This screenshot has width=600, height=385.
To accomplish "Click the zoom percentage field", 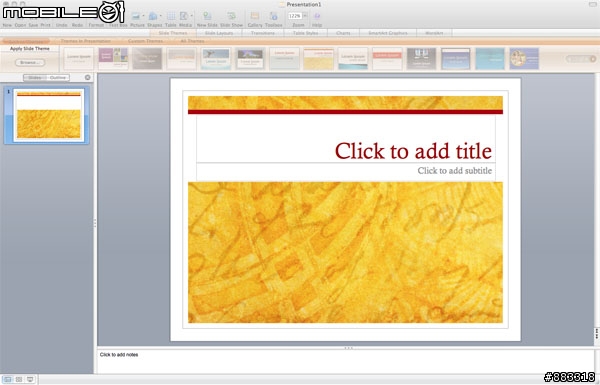I will pos(295,16).
